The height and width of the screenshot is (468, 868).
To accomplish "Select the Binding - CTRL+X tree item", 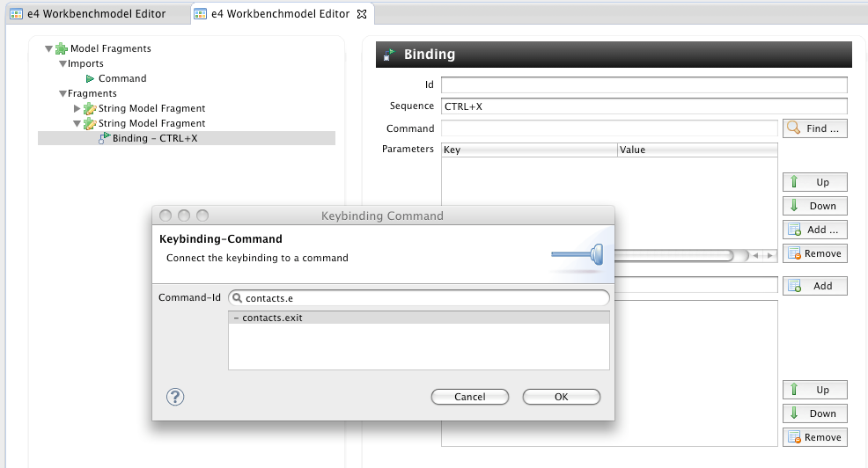I will (x=187, y=138).
